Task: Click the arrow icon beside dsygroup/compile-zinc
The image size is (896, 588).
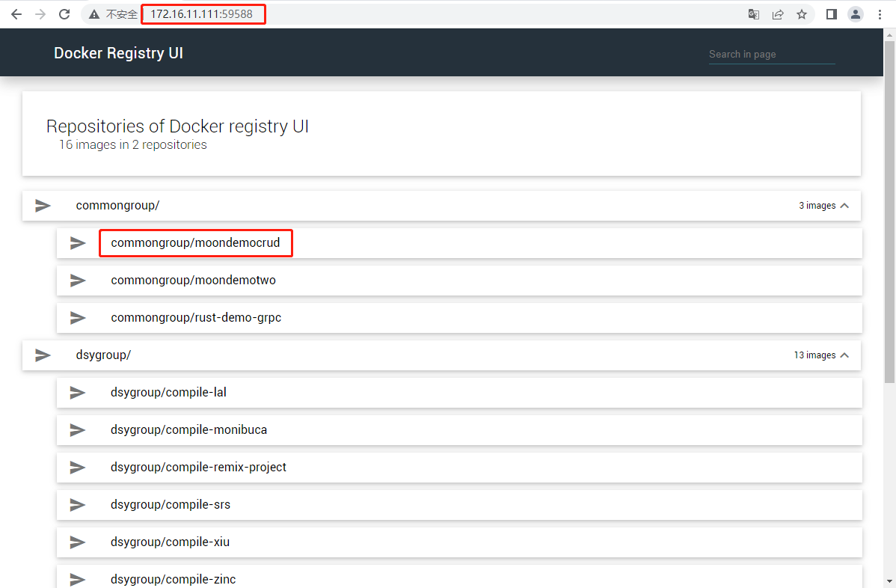Action: point(78,579)
